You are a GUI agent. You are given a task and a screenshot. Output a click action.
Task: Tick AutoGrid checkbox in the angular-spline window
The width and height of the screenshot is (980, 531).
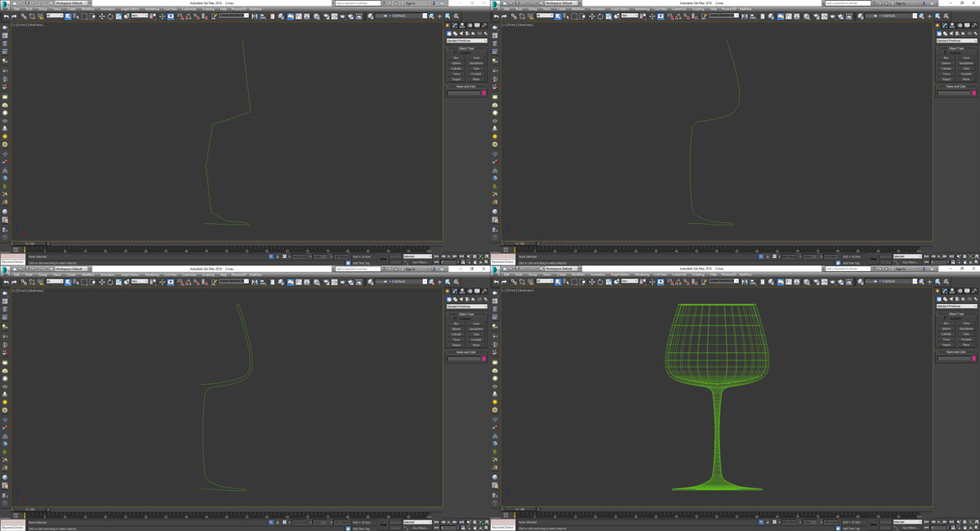tap(456, 53)
